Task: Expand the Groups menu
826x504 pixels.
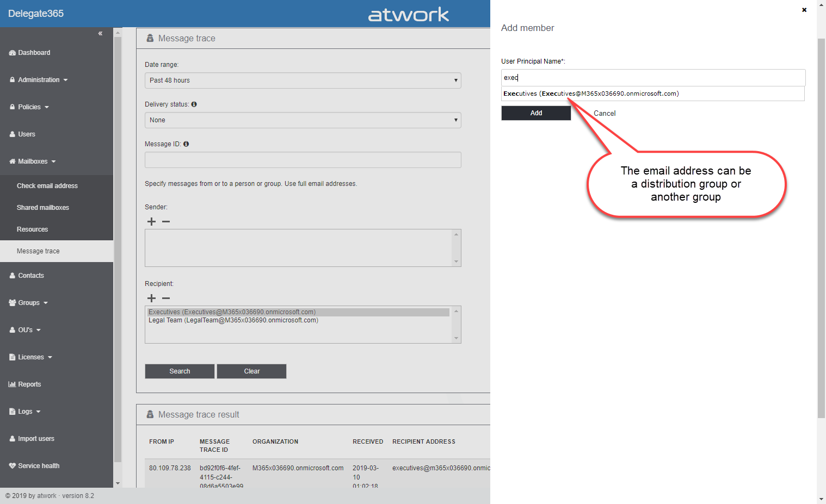Action: click(46, 303)
